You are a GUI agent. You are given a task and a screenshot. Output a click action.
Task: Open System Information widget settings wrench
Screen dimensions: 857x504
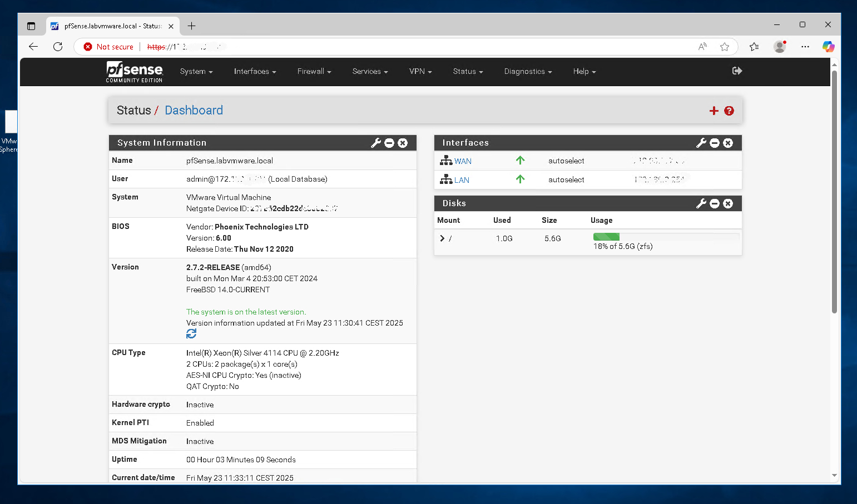[376, 143]
